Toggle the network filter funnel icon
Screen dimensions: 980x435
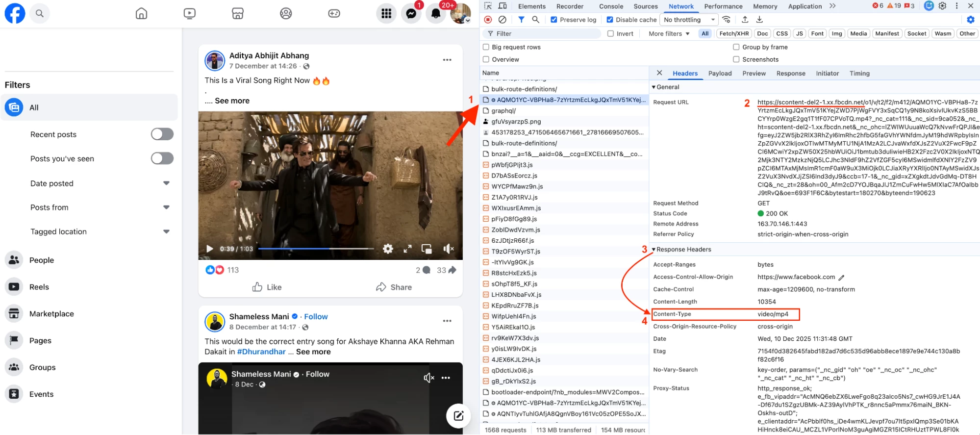521,20
